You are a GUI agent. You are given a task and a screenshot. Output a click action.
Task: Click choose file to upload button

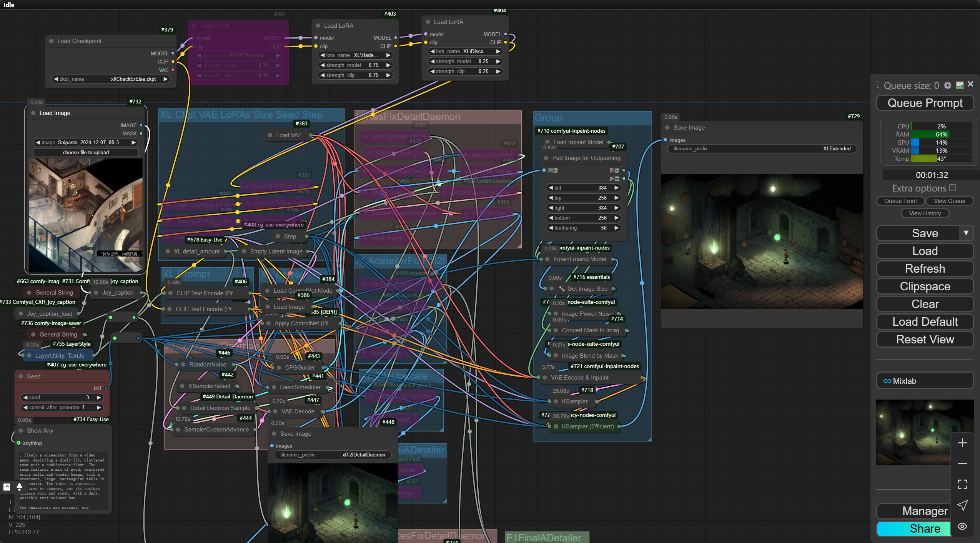86,152
